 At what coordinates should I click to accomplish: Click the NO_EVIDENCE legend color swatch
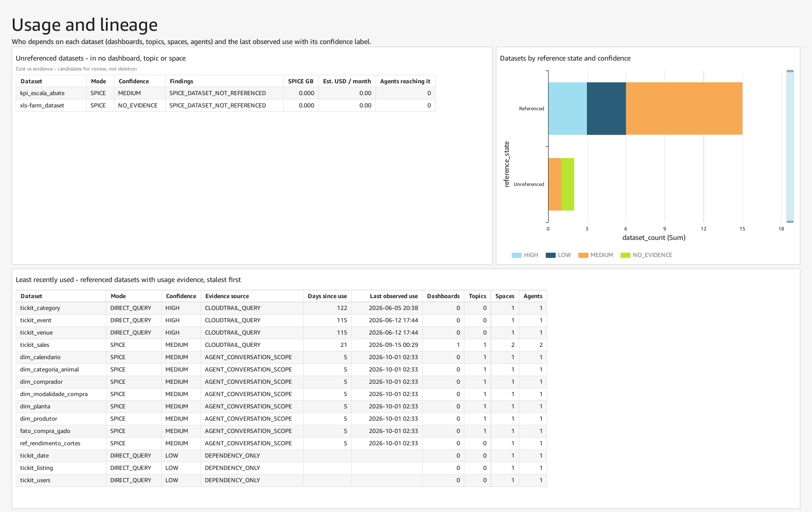pos(625,255)
